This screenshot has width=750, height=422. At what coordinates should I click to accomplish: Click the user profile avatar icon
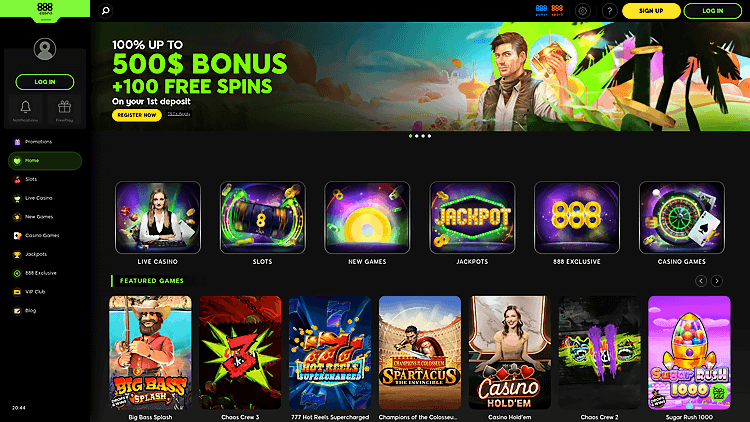coord(44,49)
